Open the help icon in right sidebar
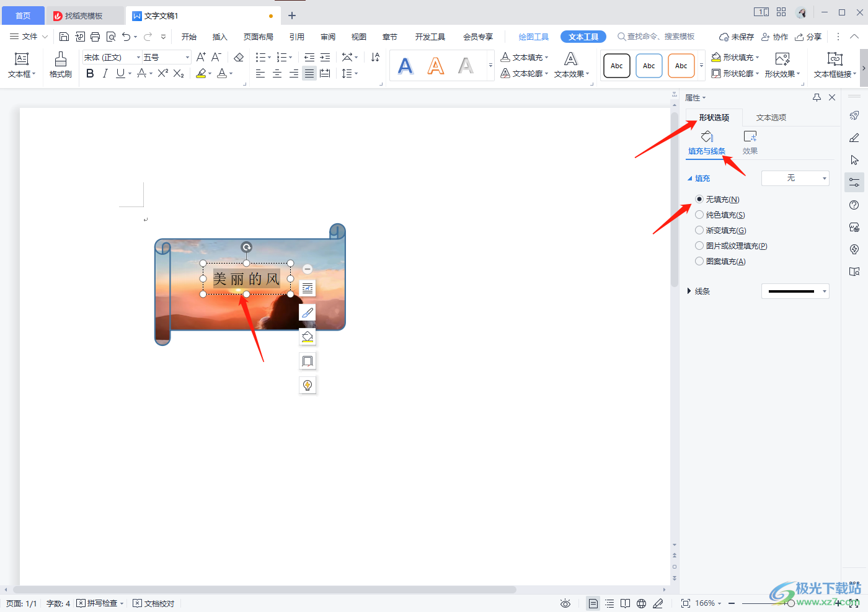 pos(854,205)
